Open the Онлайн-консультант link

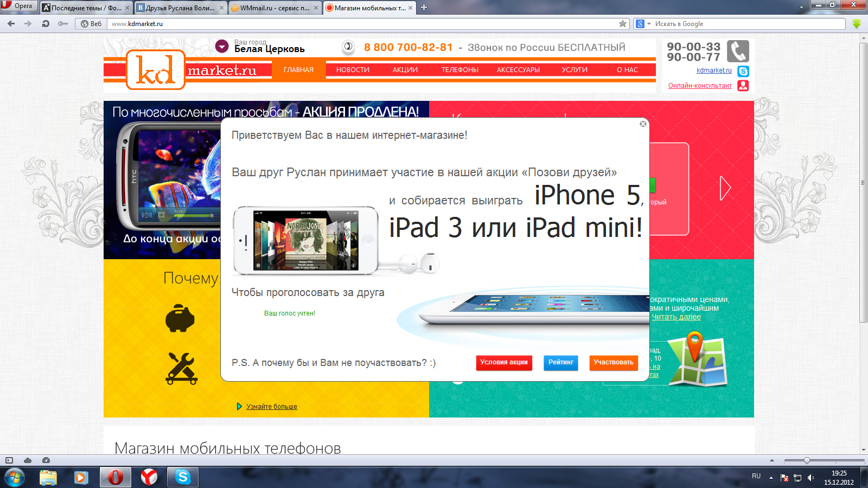pyautogui.click(x=700, y=86)
